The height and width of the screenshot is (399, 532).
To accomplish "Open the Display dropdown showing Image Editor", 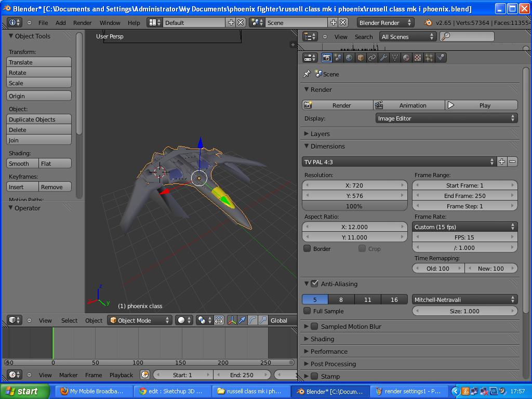I will [x=446, y=118].
